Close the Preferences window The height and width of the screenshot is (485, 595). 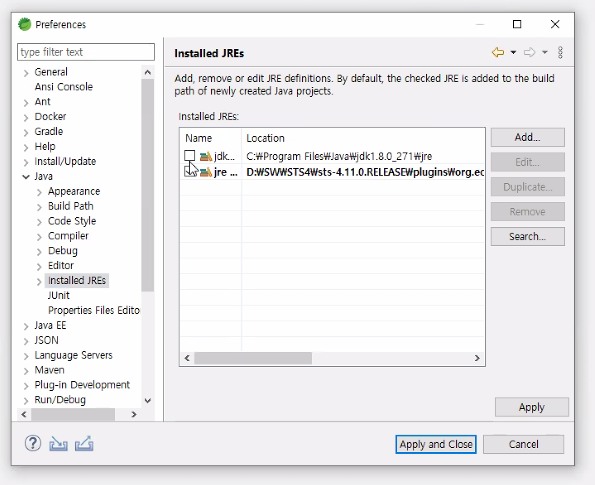555,24
